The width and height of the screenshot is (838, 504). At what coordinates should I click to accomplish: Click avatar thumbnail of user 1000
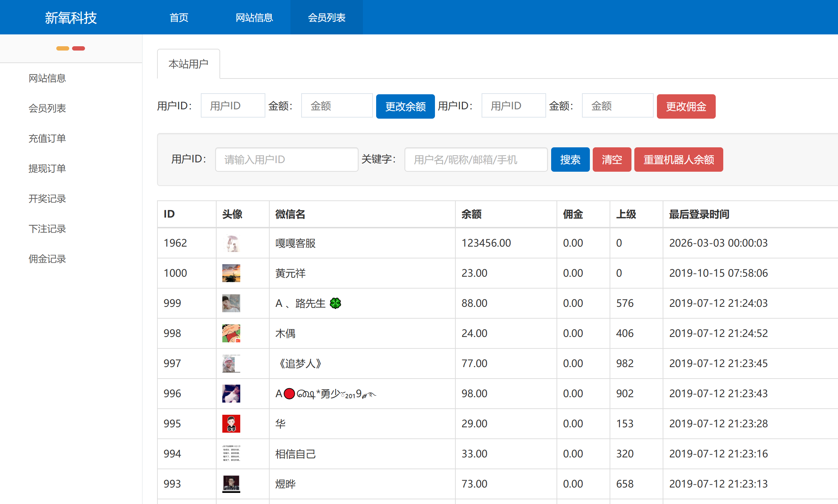pos(231,273)
